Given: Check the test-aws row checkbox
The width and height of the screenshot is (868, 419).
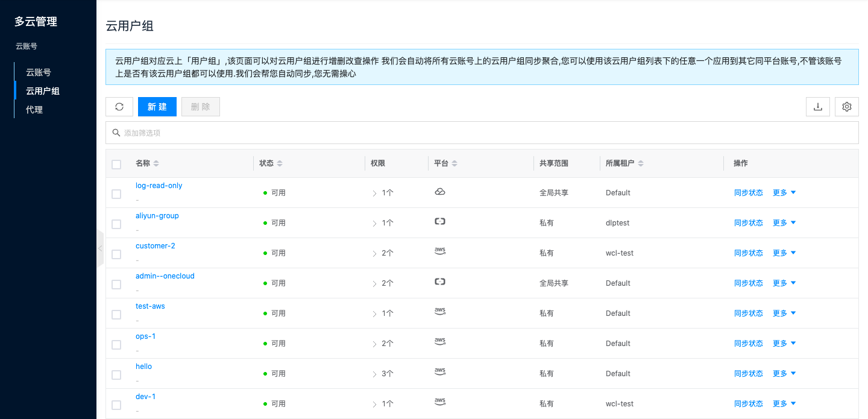Looking at the screenshot, I should tap(116, 315).
